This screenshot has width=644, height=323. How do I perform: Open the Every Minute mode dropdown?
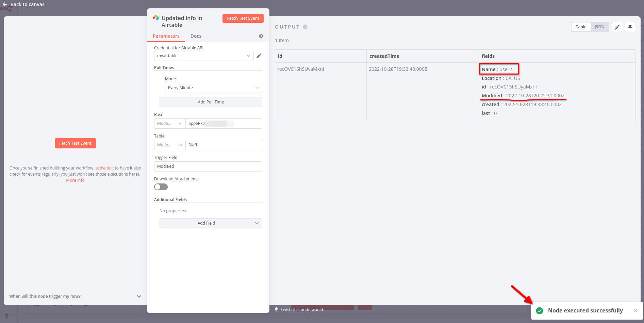214,88
